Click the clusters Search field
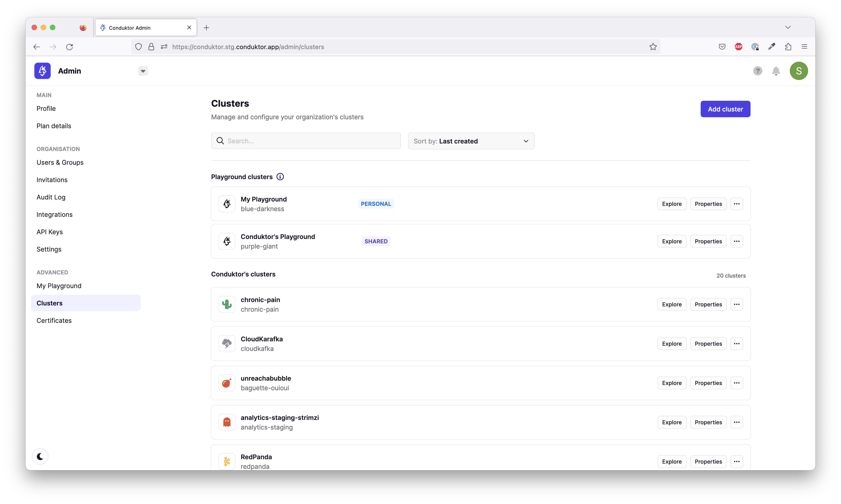 306,141
